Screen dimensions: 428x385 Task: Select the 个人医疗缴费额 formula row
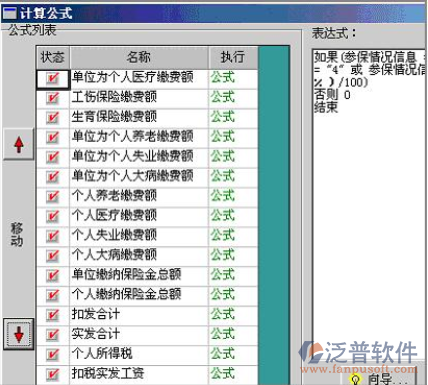[147, 216]
